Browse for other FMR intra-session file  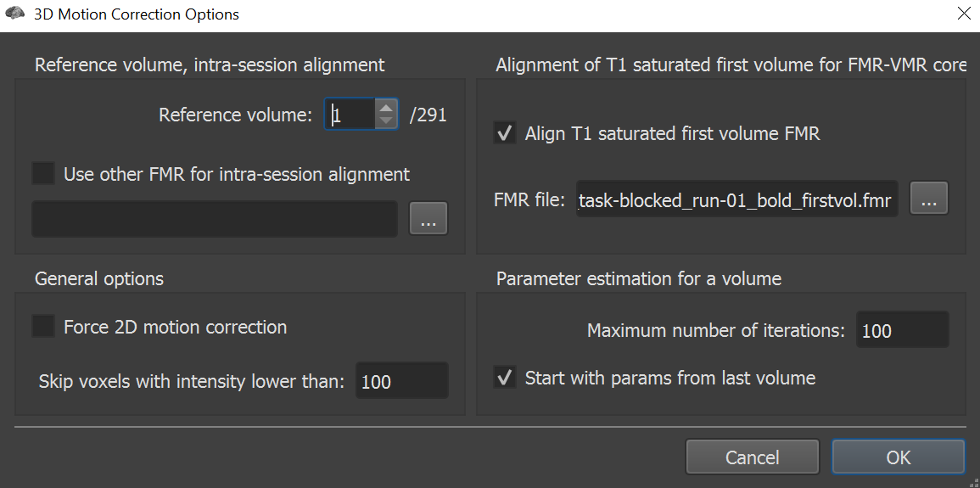click(428, 218)
